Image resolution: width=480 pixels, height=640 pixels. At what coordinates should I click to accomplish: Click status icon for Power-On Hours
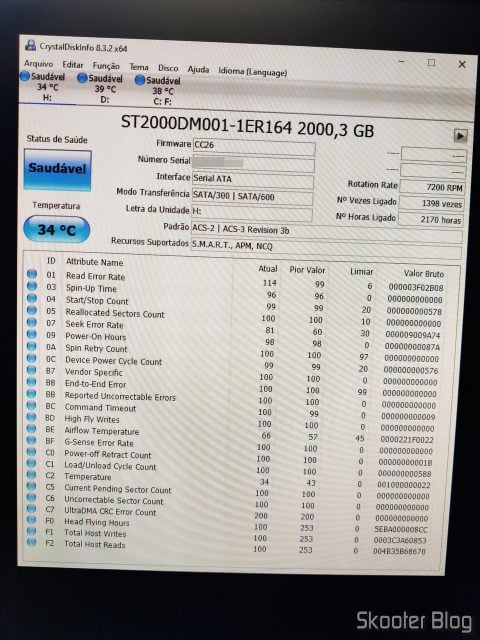click(x=32, y=334)
